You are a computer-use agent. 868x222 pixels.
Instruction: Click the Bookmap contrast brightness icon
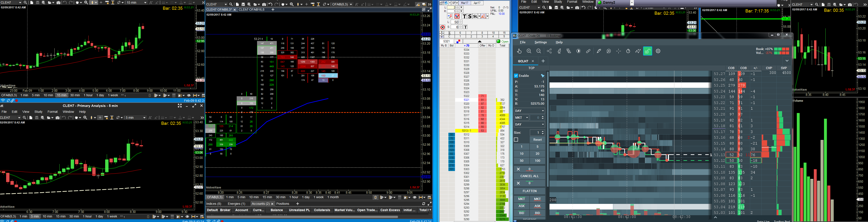(579, 51)
